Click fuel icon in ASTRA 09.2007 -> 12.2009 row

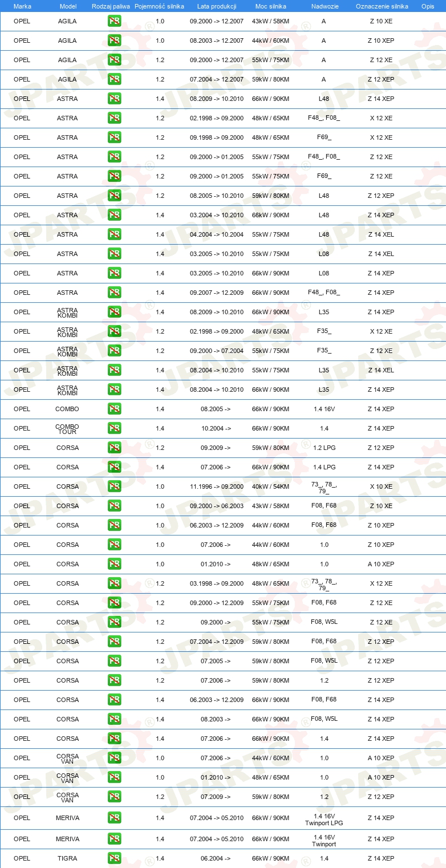click(x=114, y=293)
